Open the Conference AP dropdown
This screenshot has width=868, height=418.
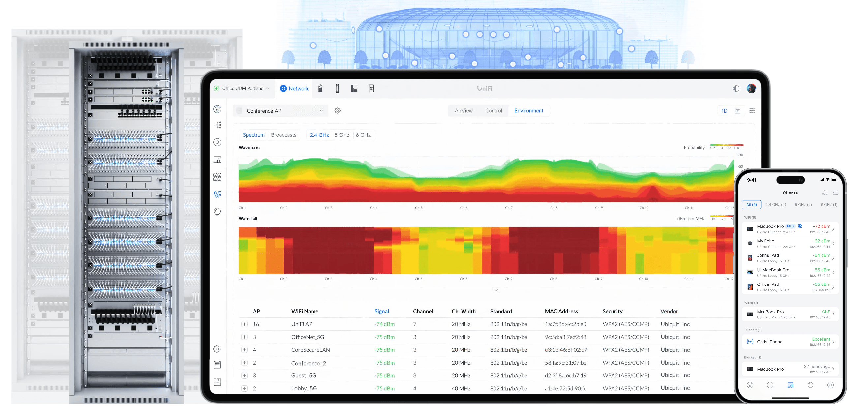[x=280, y=111]
